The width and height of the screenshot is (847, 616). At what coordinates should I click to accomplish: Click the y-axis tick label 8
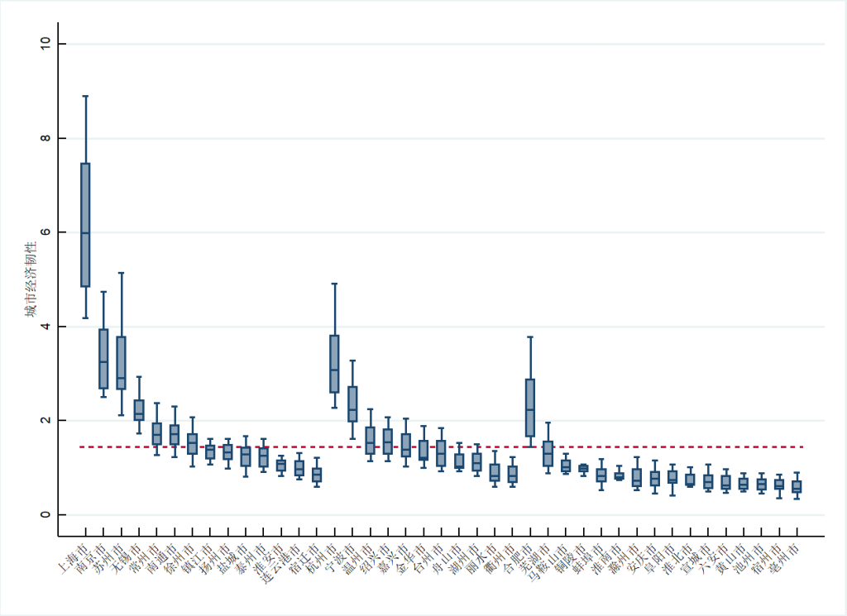tap(45, 138)
